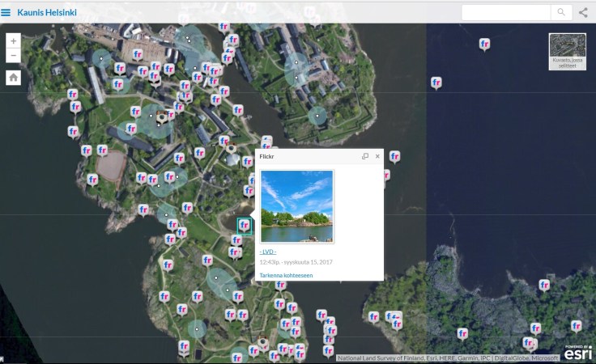Close the Flickr popup
The width and height of the screenshot is (596, 364).
pos(377,156)
